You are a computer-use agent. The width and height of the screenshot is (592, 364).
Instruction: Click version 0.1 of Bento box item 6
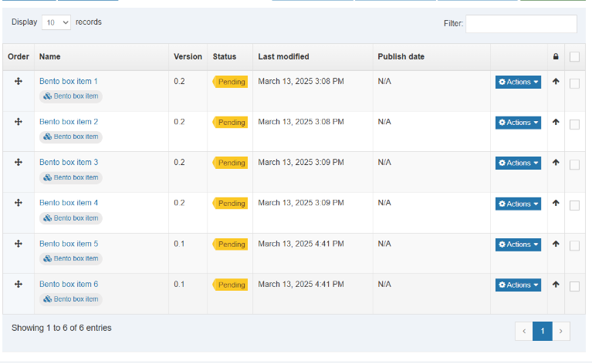point(179,284)
